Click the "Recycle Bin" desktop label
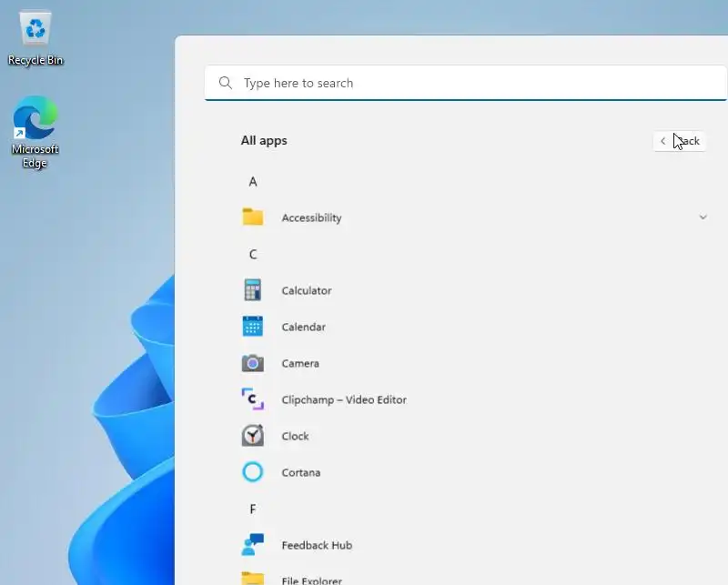 pyautogui.click(x=35, y=60)
